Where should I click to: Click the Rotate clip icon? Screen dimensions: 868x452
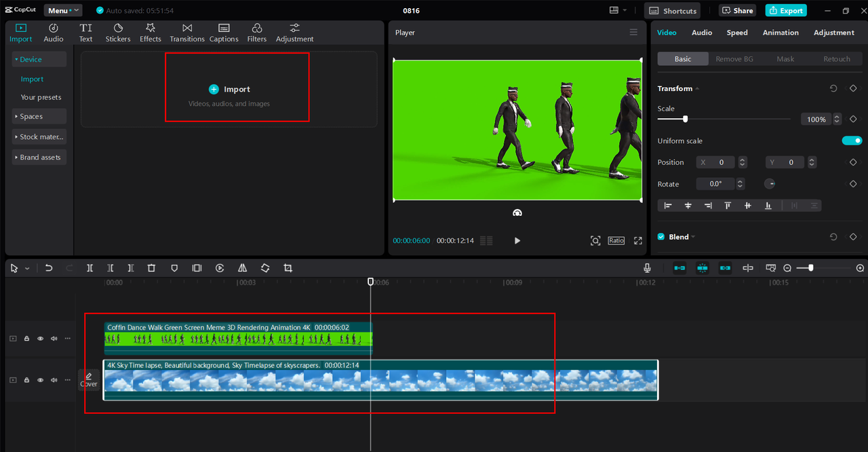[x=265, y=268]
